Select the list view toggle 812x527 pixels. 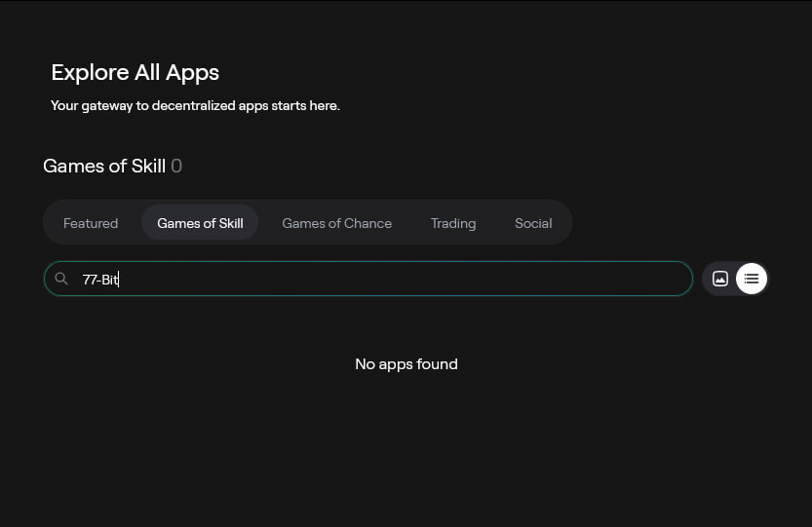coord(752,279)
